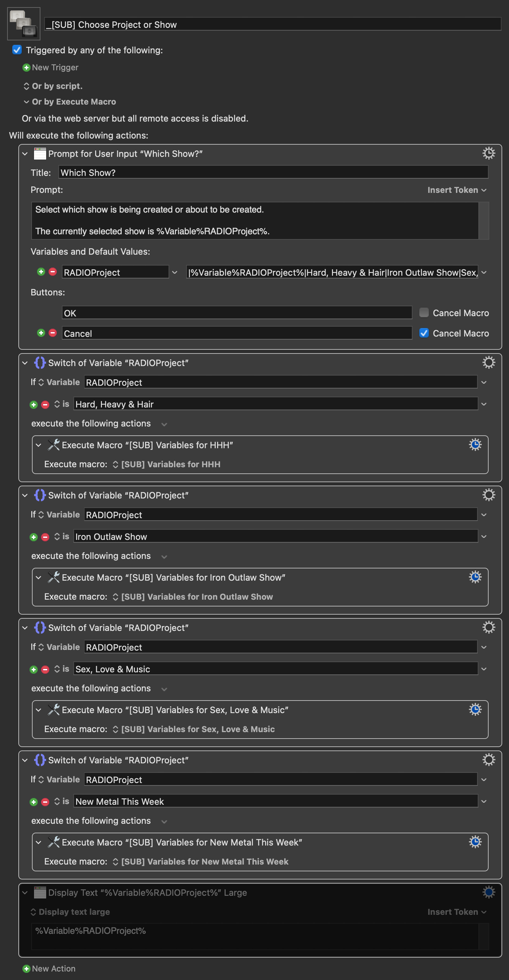
Task: Open gear menu of Hard, Heavy & Hair switch
Action: point(488,362)
